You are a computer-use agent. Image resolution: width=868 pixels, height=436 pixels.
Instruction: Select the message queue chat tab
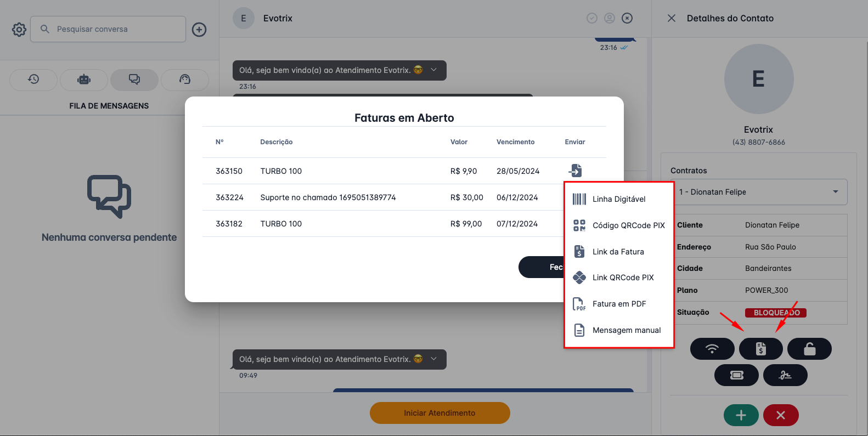point(134,80)
